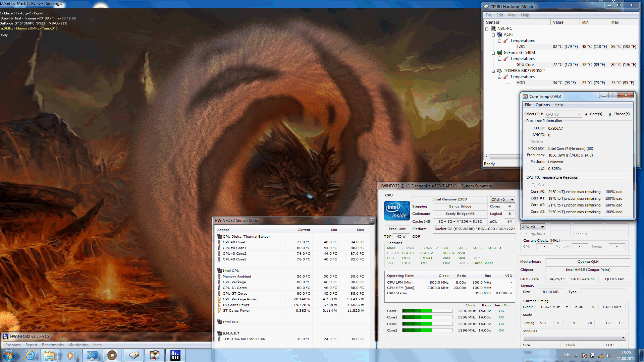
Task: Close the HWiNFO32 Sensor Status window
Action: (371, 221)
